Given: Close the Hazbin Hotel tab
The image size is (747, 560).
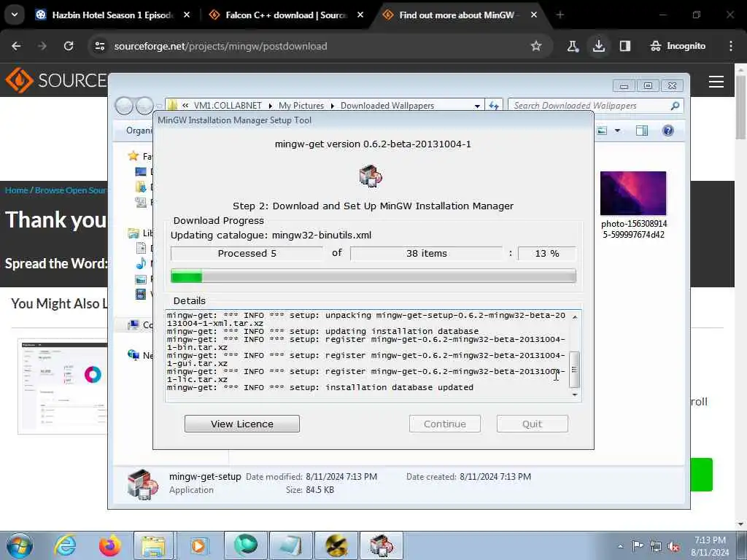Looking at the screenshot, I should click(187, 15).
